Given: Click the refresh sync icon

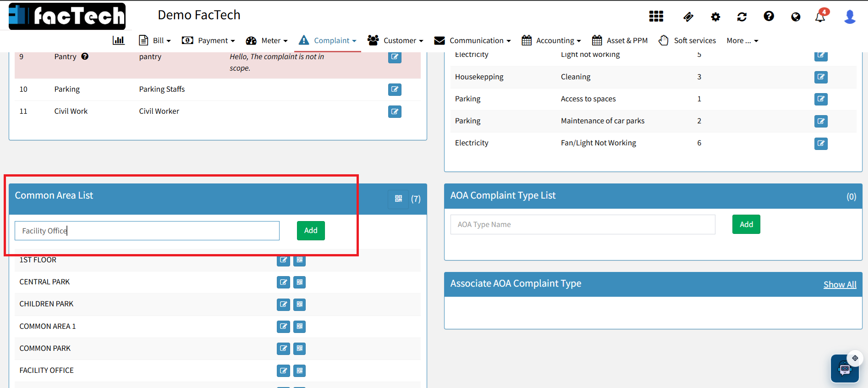Looking at the screenshot, I should pos(742,17).
